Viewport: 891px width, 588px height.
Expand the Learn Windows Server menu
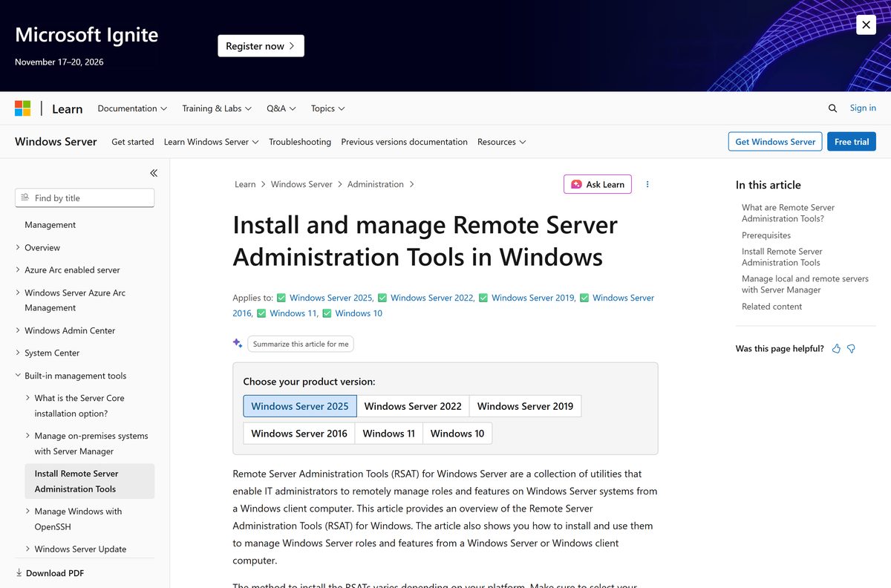point(211,142)
